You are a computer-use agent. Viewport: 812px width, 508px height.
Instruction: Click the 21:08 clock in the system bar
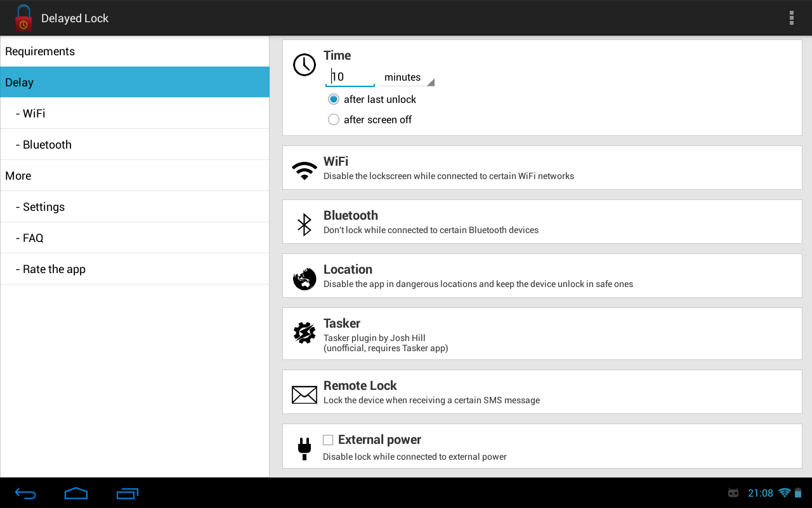tap(761, 493)
